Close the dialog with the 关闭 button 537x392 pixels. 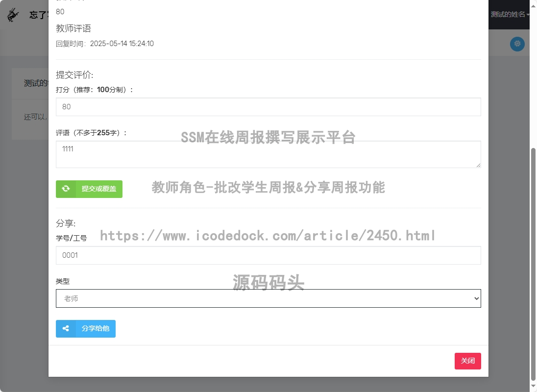467,361
